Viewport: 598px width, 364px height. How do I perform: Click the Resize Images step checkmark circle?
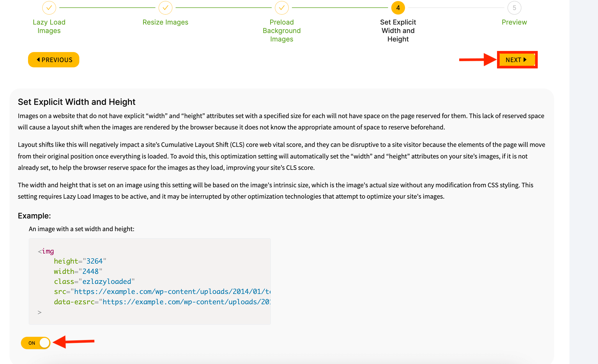click(x=165, y=8)
